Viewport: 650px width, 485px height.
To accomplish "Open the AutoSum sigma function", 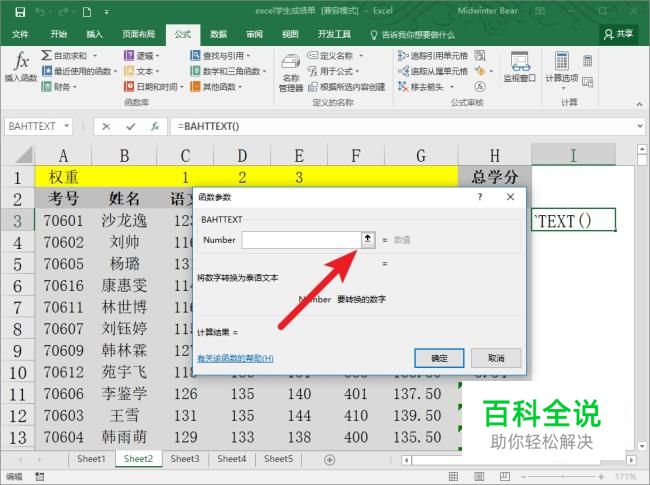I will 64,56.
